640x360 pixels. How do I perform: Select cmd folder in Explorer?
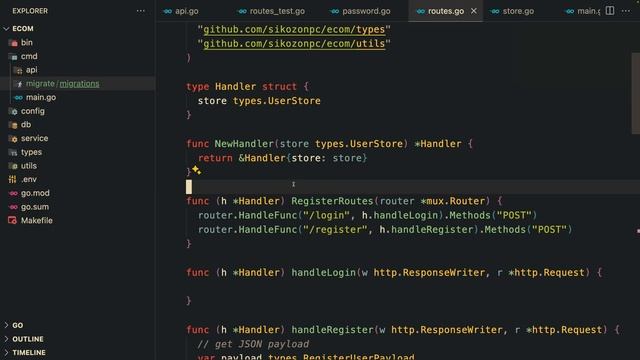pyautogui.click(x=29, y=56)
